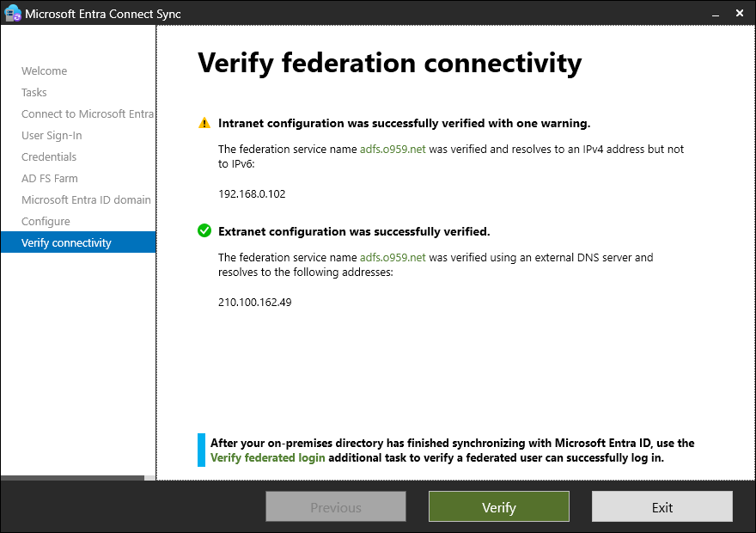Go to the Tasks step

[34, 92]
